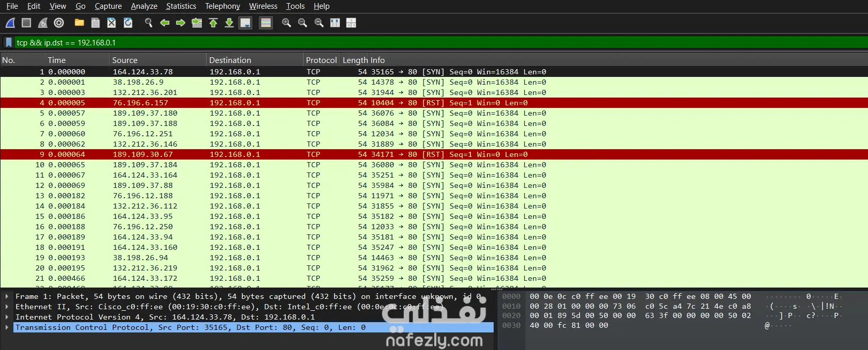The image size is (868, 350).
Task: Select packet 19 from 38.198.26.94
Action: (x=434, y=258)
